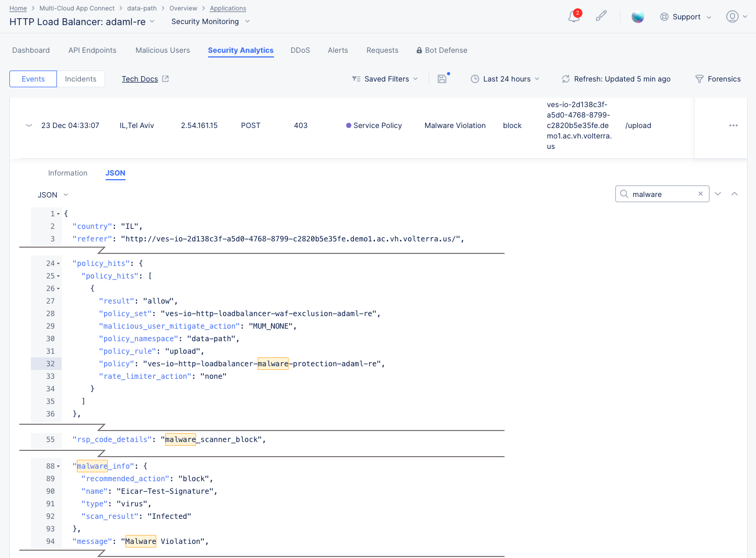Image resolution: width=756 pixels, height=558 pixels.
Task: Open the Forensics filter funnel
Action: [x=699, y=79]
